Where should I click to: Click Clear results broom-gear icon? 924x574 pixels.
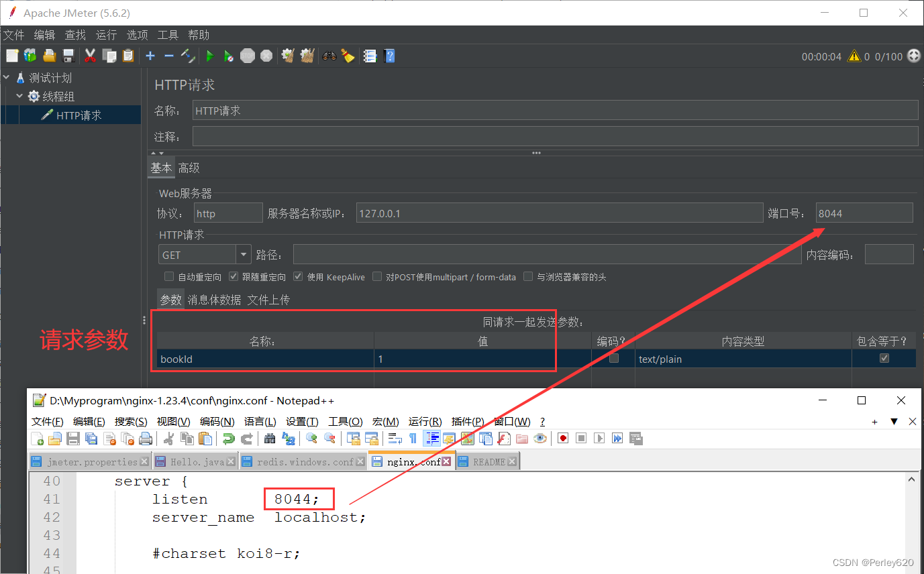coord(289,56)
